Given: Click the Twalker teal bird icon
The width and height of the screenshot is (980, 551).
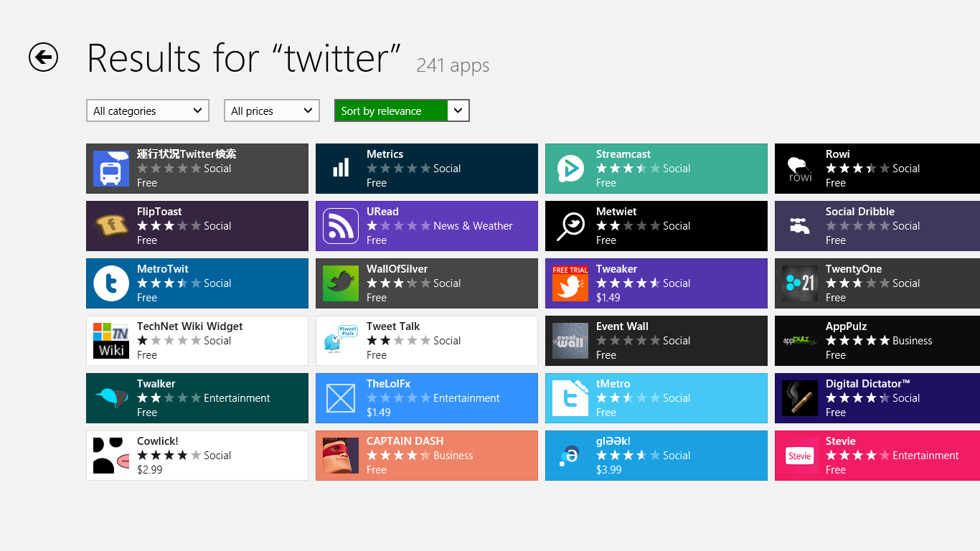Looking at the screenshot, I should (111, 398).
